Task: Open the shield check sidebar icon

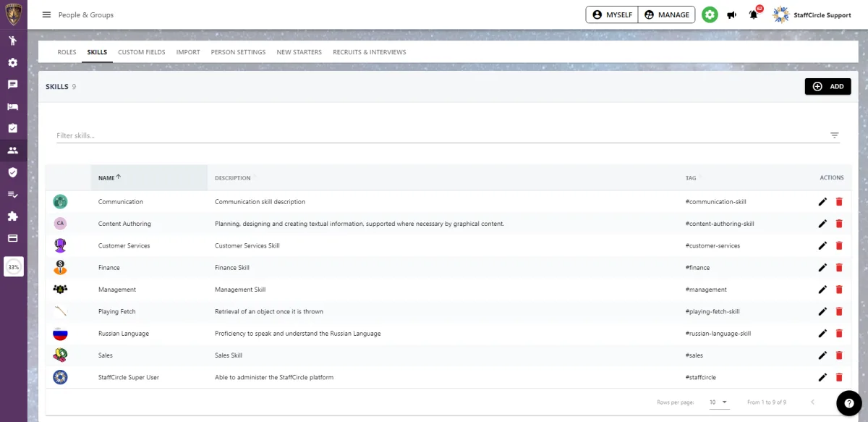Action: click(x=12, y=172)
